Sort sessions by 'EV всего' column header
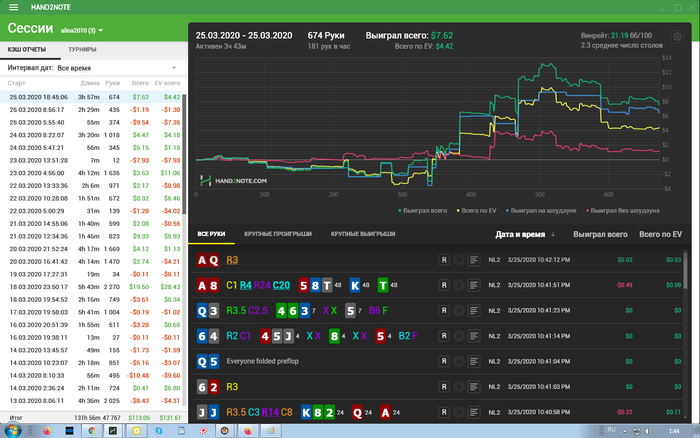The height and width of the screenshot is (438, 700). (x=167, y=83)
